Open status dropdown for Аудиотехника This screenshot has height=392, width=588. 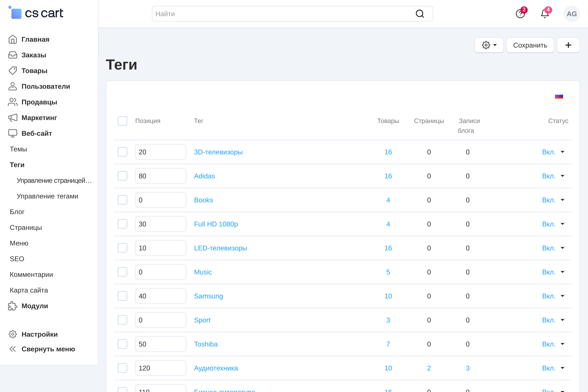coord(553,368)
